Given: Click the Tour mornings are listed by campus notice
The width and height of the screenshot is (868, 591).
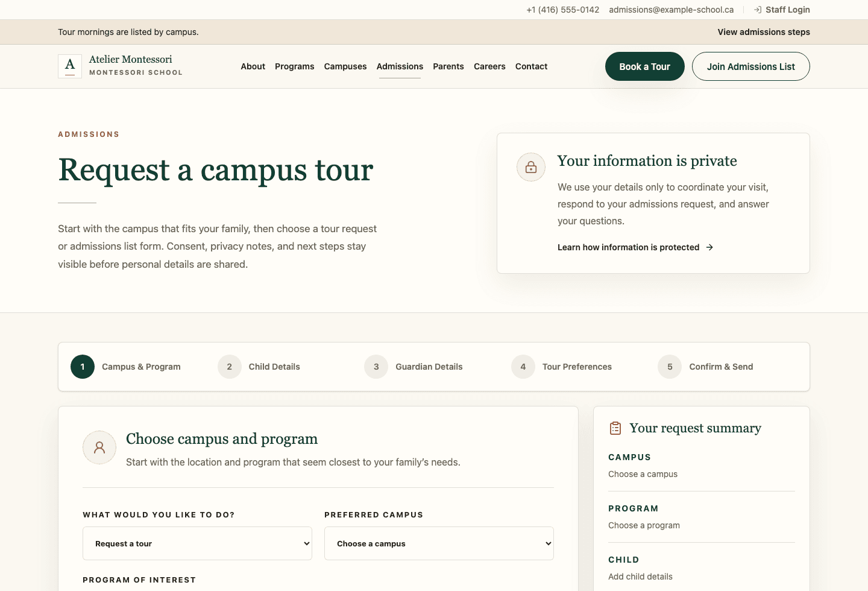Looking at the screenshot, I should (x=128, y=32).
